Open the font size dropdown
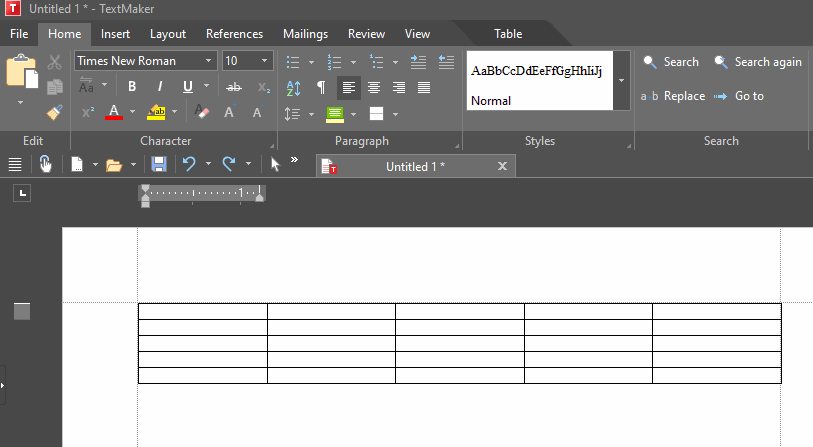This screenshot has height=447, width=813. click(265, 61)
